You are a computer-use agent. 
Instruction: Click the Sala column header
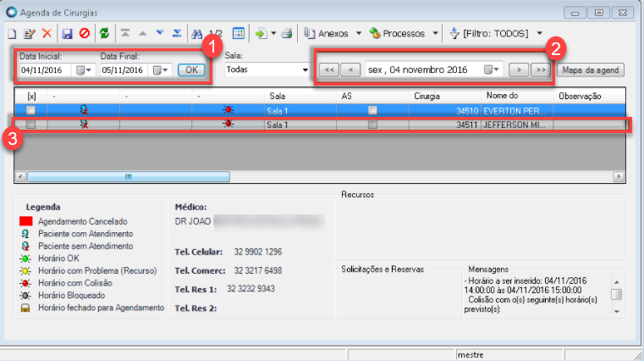300,97
